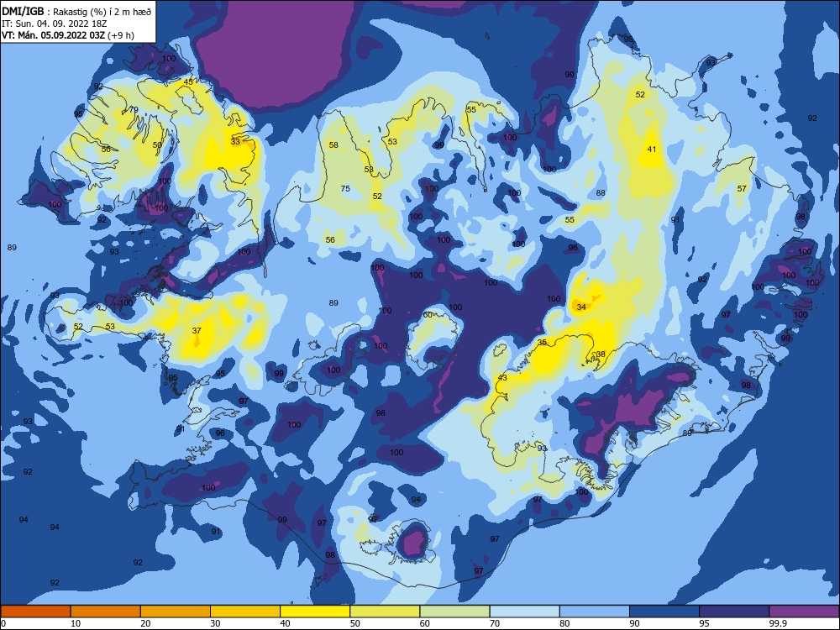This screenshot has width=840, height=630.
Task: Pick the 60–70 yellow-green legend swatch
Action: [454, 612]
